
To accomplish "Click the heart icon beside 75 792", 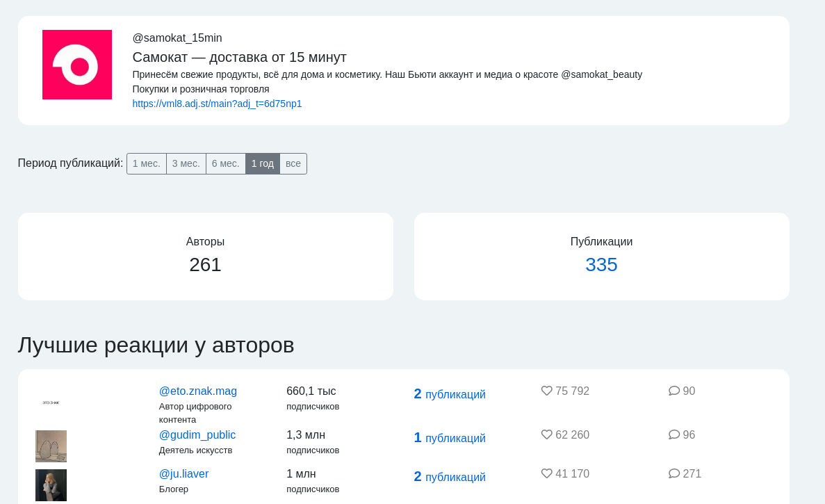I will point(547,391).
